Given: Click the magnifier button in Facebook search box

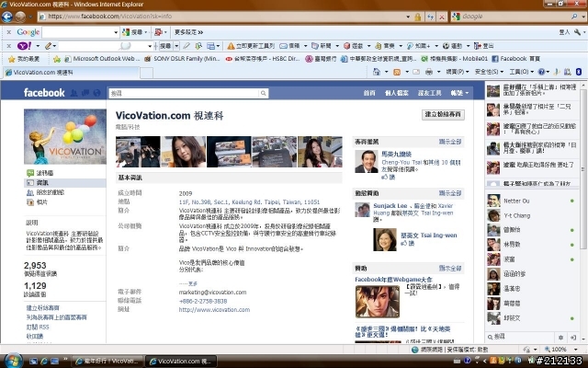Looking at the screenshot, I should tap(264, 93).
